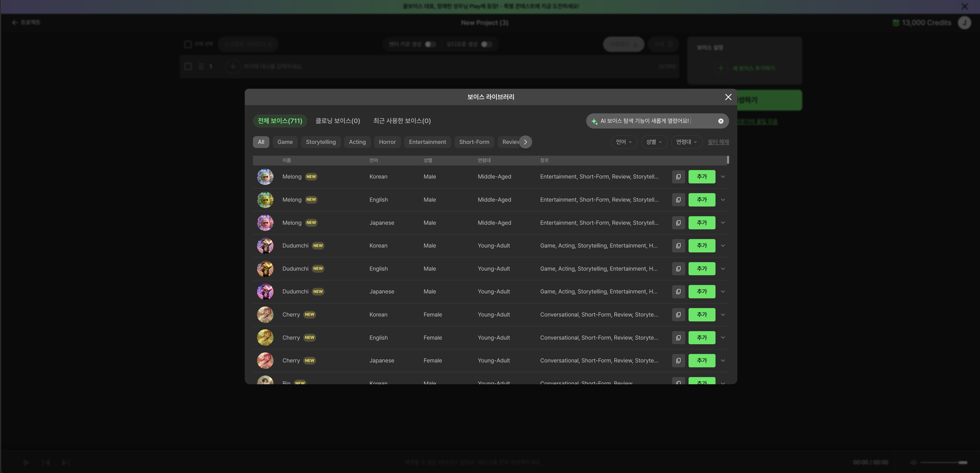
Task: Clear the AI voice search field
Action: click(721, 121)
